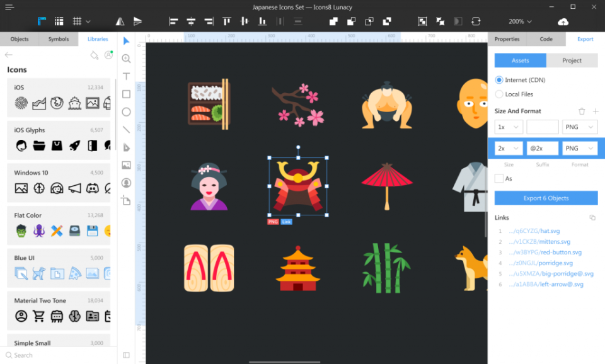This screenshot has height=364, width=605.
Task: Select the Avatar tool
Action: pyautogui.click(x=126, y=183)
